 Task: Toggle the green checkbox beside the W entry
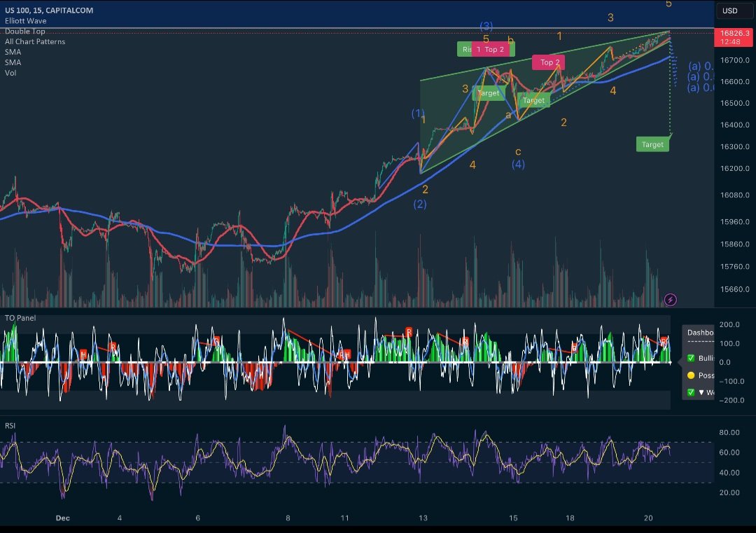point(691,393)
